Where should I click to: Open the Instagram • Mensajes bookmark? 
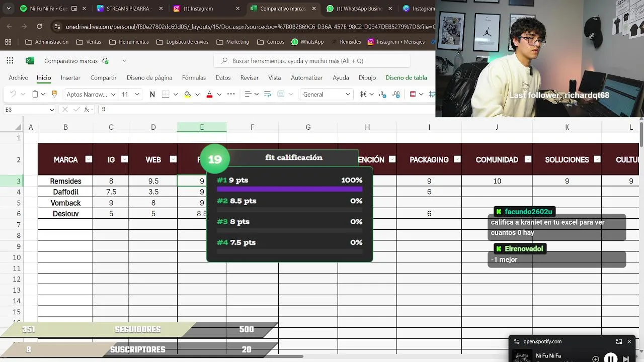click(x=396, y=42)
